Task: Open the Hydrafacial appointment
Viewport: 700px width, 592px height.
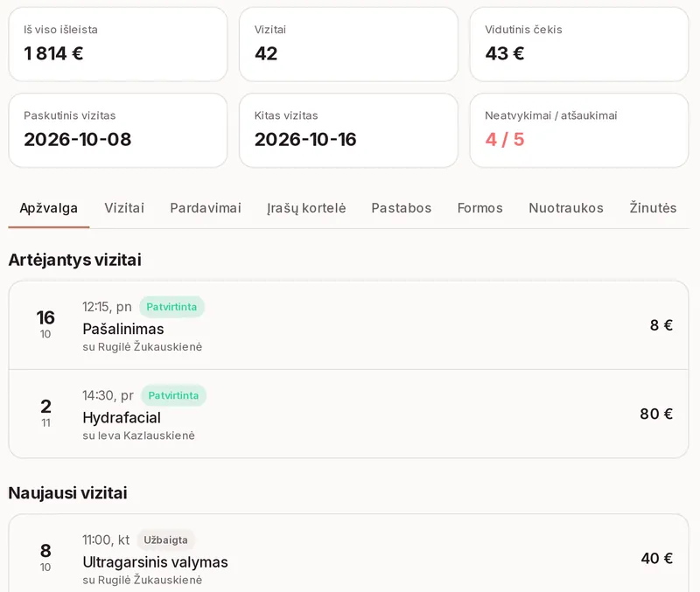Action: point(348,414)
